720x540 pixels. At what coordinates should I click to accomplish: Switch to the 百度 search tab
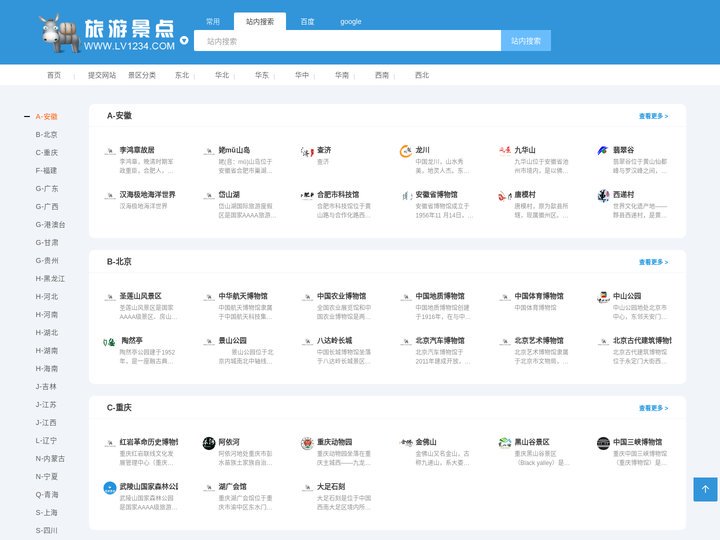point(307,22)
